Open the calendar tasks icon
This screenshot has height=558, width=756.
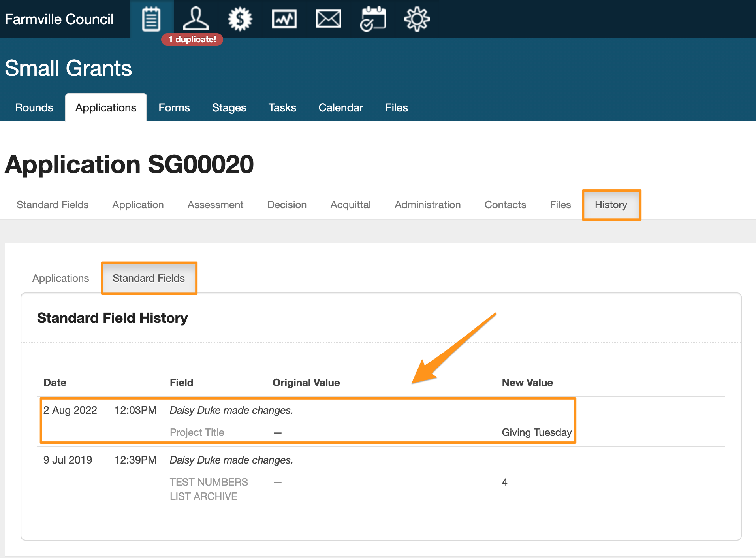pos(372,19)
